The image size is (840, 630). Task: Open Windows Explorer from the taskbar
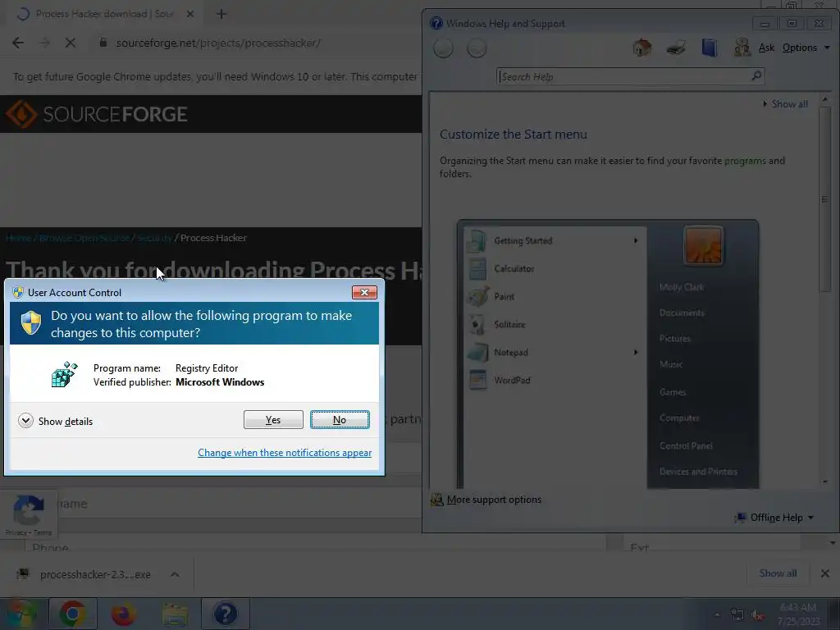click(x=174, y=614)
